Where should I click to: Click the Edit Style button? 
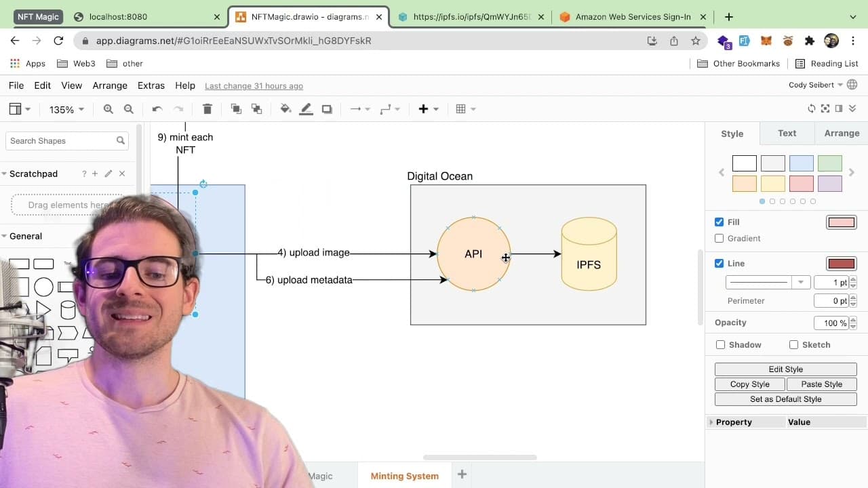coord(786,369)
